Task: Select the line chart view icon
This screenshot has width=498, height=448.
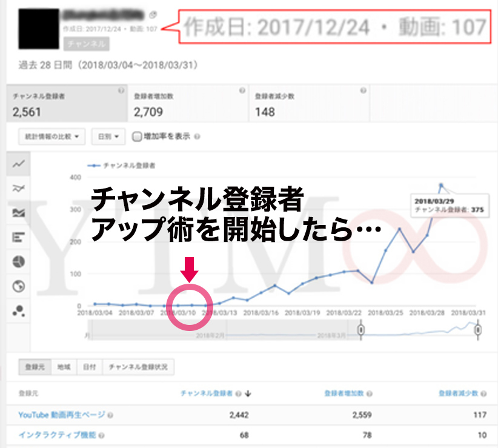Action: point(18,164)
